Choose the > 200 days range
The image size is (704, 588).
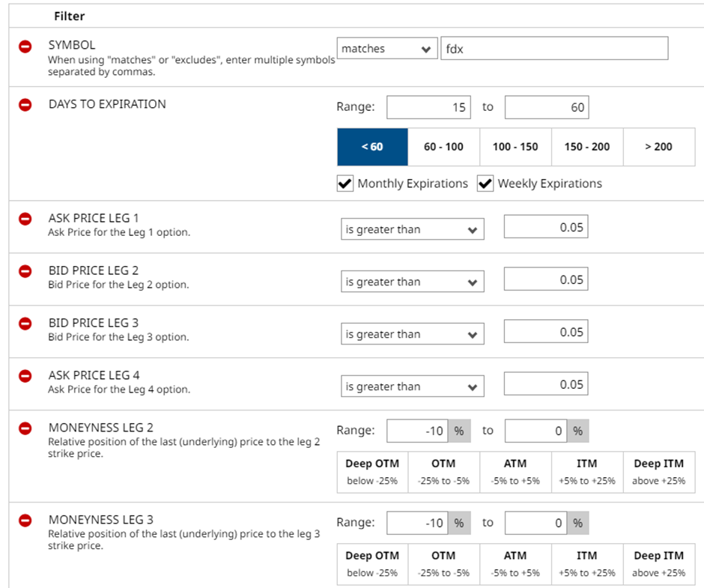pyautogui.click(x=658, y=147)
